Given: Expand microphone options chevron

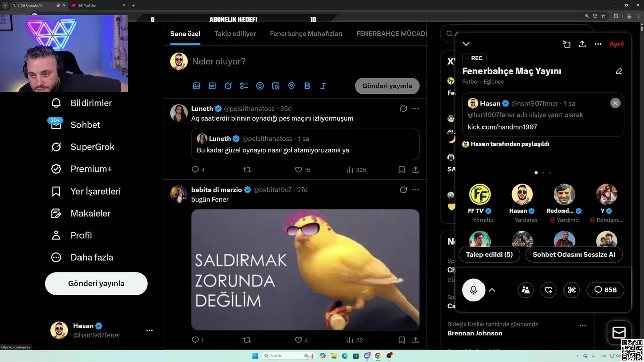Looking at the screenshot, I should [x=492, y=290].
